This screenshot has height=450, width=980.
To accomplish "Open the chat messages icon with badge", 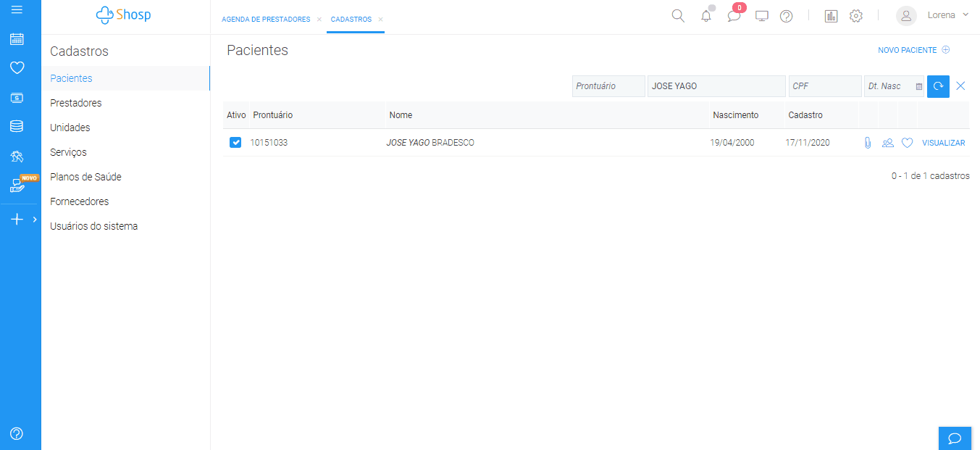I will click(x=734, y=16).
